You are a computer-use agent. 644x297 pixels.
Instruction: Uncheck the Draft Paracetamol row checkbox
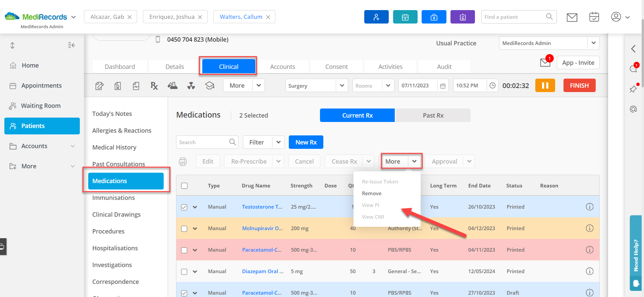pyautogui.click(x=184, y=293)
